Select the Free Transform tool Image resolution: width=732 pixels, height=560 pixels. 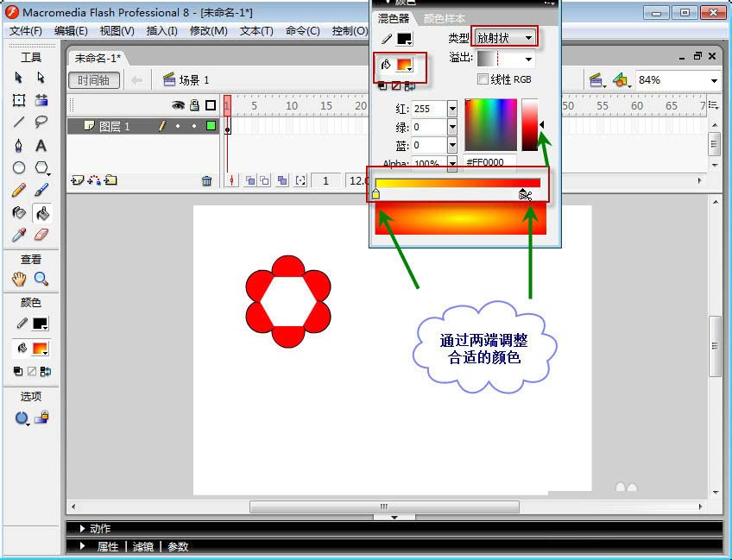click(19, 100)
